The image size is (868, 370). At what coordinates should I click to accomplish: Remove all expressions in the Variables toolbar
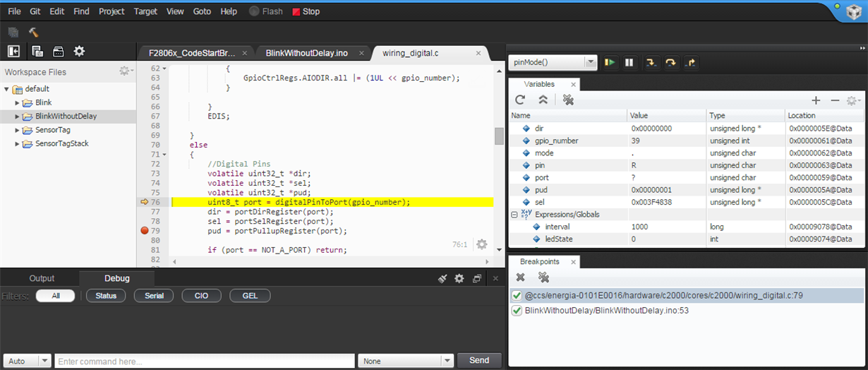pyautogui.click(x=567, y=100)
